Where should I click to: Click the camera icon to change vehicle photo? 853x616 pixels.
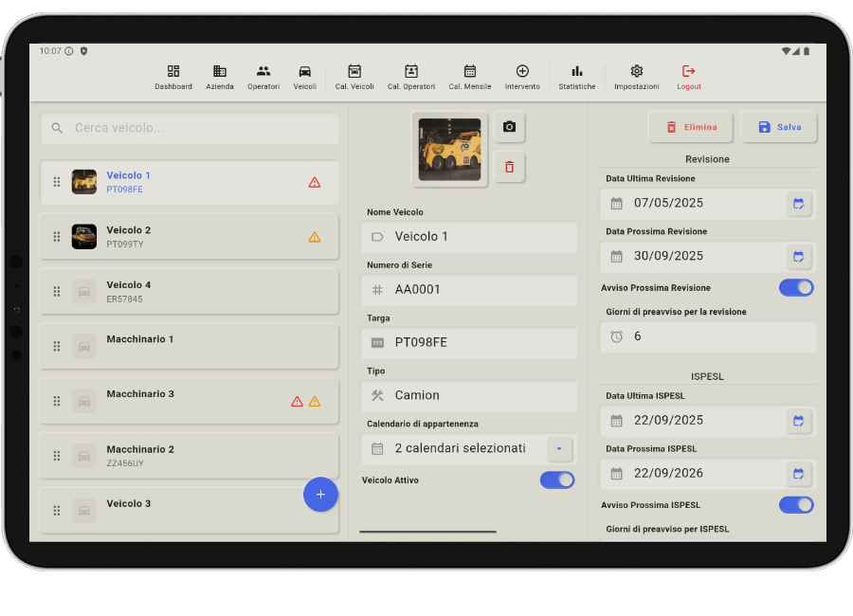pos(509,126)
